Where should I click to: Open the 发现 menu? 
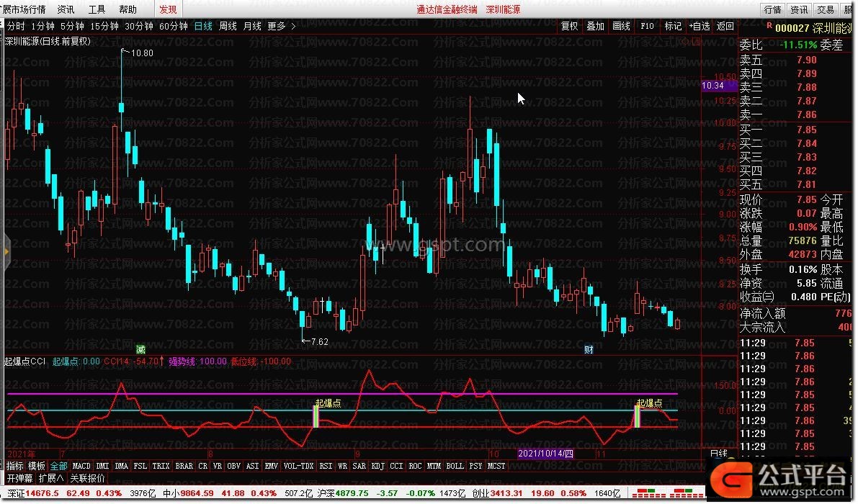(x=168, y=9)
